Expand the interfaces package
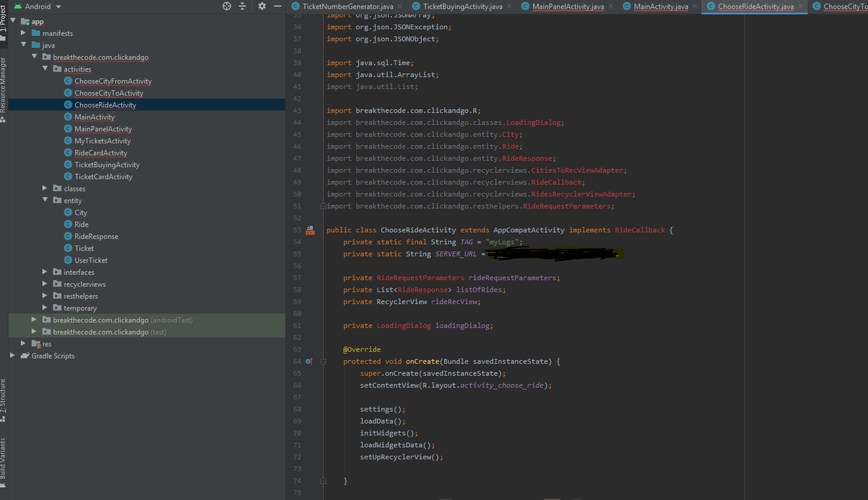Viewport: 868px width, 500px height. (x=45, y=272)
